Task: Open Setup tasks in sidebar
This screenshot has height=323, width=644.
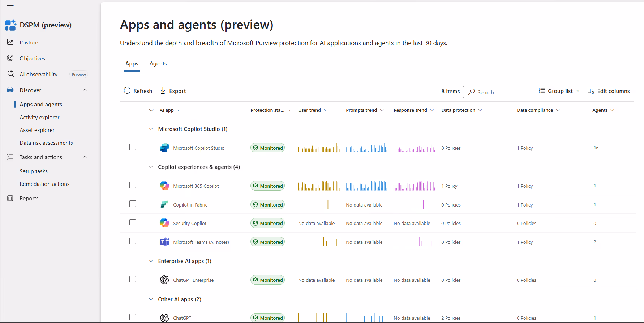Action: click(34, 171)
